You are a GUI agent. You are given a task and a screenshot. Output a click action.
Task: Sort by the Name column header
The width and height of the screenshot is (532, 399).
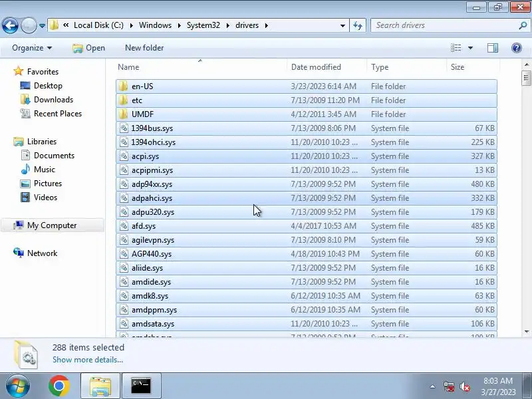click(x=201, y=67)
